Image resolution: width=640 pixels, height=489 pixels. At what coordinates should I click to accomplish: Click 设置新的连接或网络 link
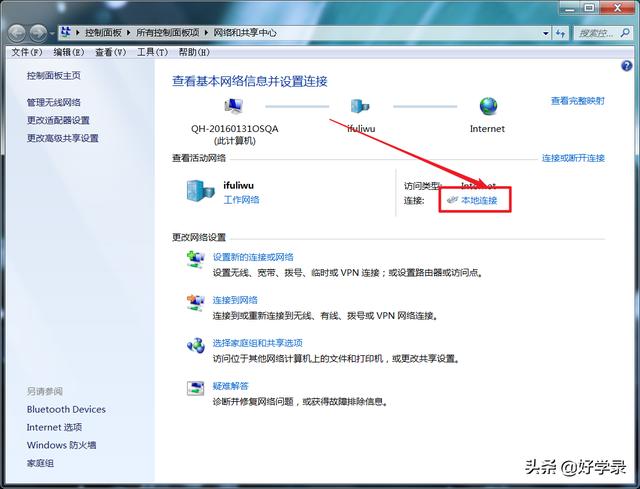253,257
